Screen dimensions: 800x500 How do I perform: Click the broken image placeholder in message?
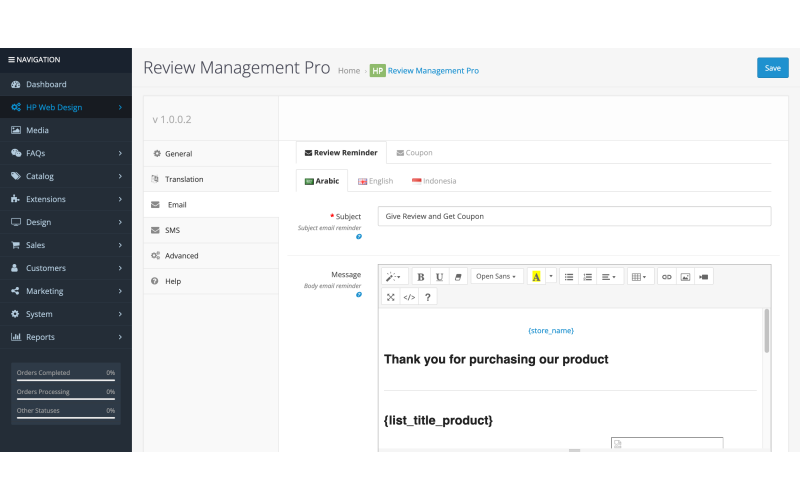coord(667,443)
